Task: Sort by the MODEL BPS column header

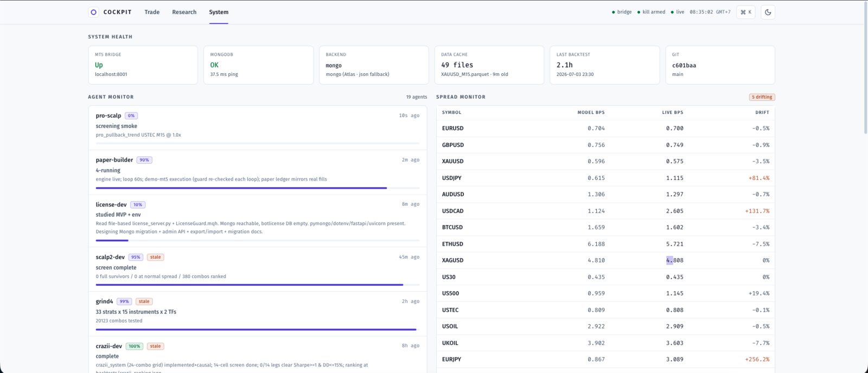Action: [x=591, y=112]
